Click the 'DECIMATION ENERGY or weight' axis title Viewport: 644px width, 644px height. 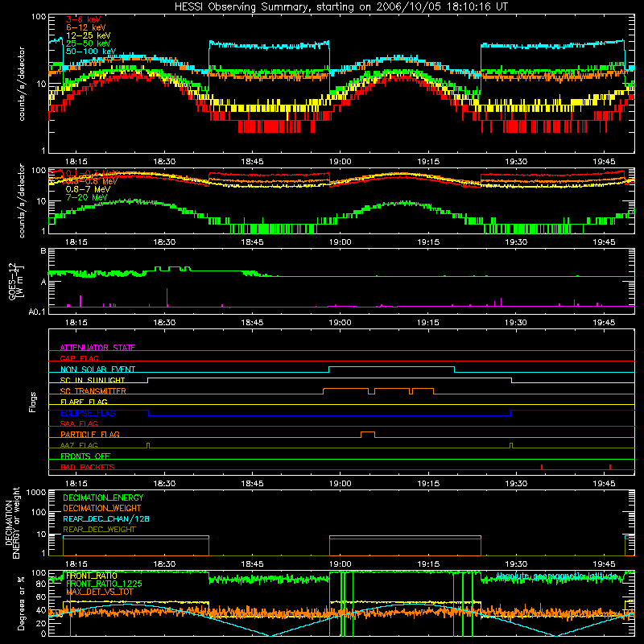click(x=12, y=522)
